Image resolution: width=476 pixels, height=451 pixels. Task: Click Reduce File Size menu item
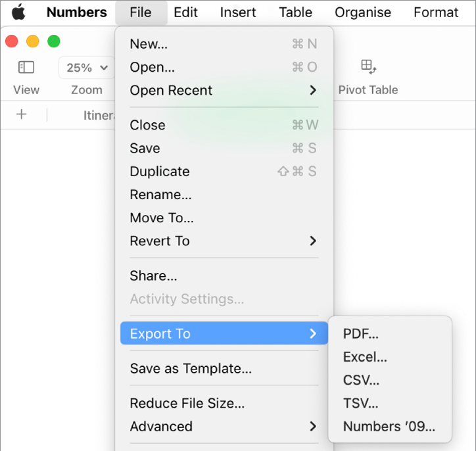(187, 404)
